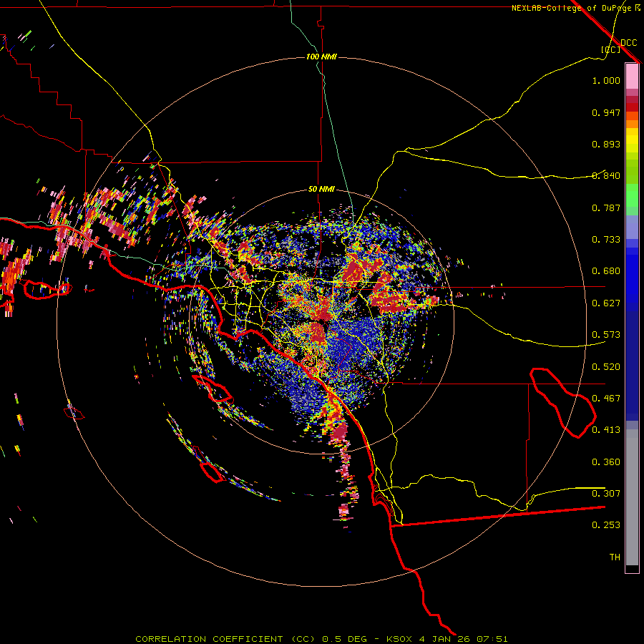
Task: Click the Correlation Coefficient caption at bottom
Action: pyautogui.click(x=321, y=639)
